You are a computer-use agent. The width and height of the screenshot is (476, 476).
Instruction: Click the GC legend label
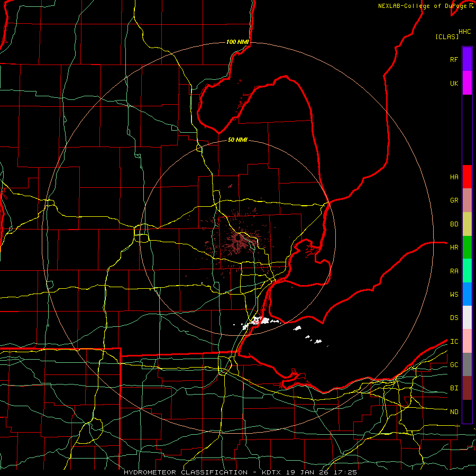pos(454,365)
